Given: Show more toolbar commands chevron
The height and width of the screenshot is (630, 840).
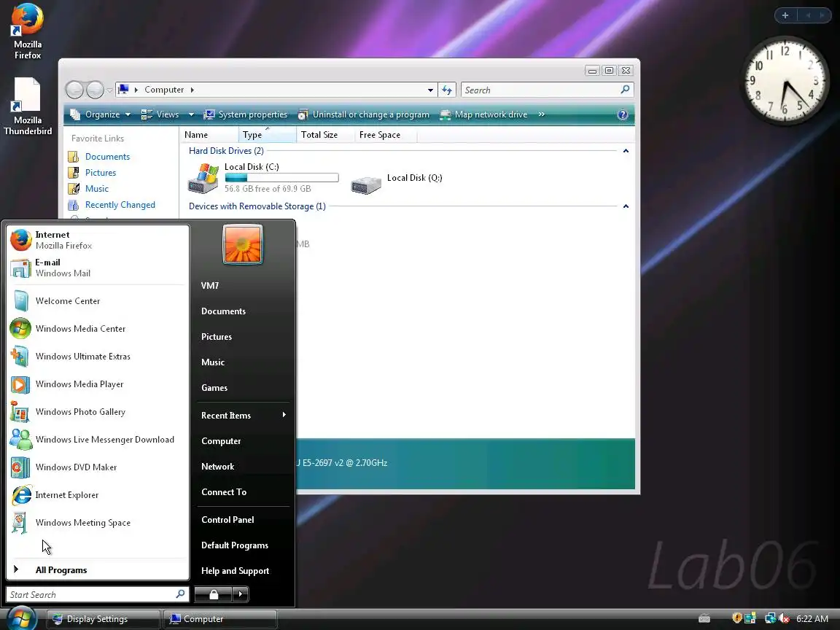Looking at the screenshot, I should [542, 114].
